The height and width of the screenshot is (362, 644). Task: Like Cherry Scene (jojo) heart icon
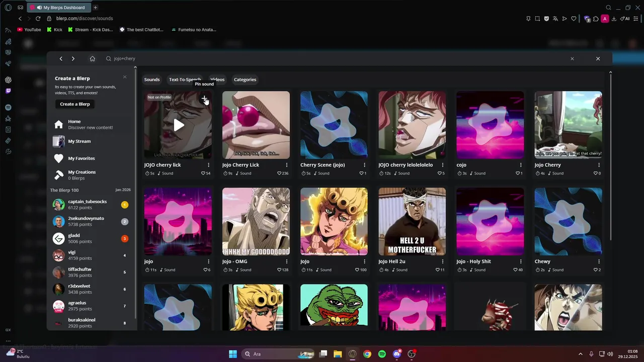(x=361, y=173)
